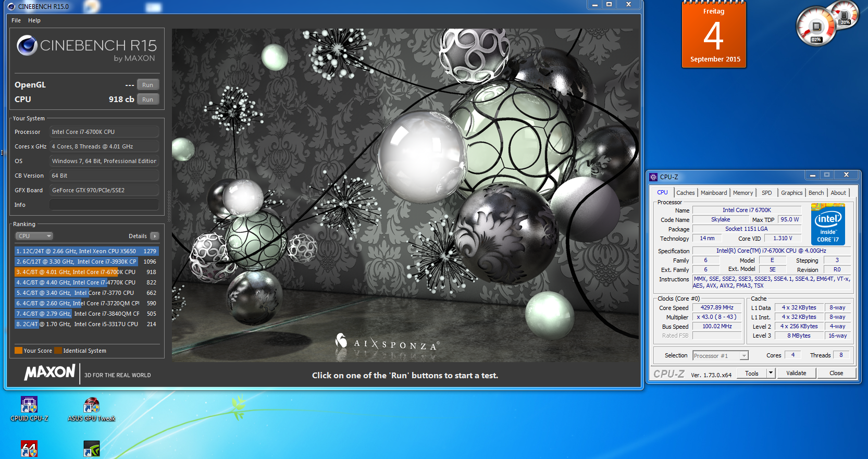The image size is (868, 459).
Task: Open the Tools dropdown arrow in CPU-Z
Action: pyautogui.click(x=771, y=373)
